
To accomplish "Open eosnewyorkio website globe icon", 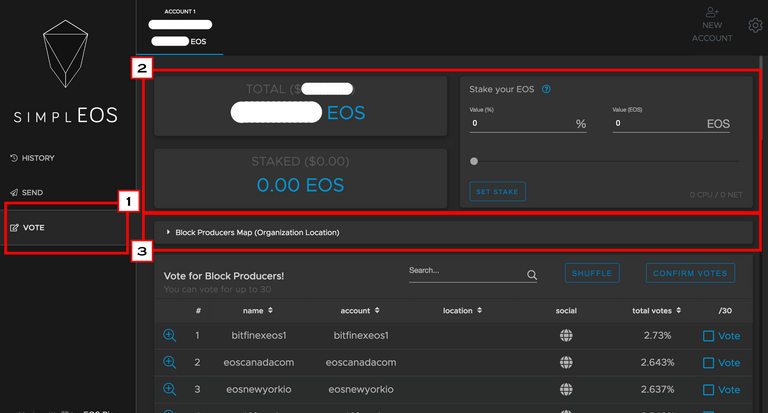I will (x=566, y=389).
